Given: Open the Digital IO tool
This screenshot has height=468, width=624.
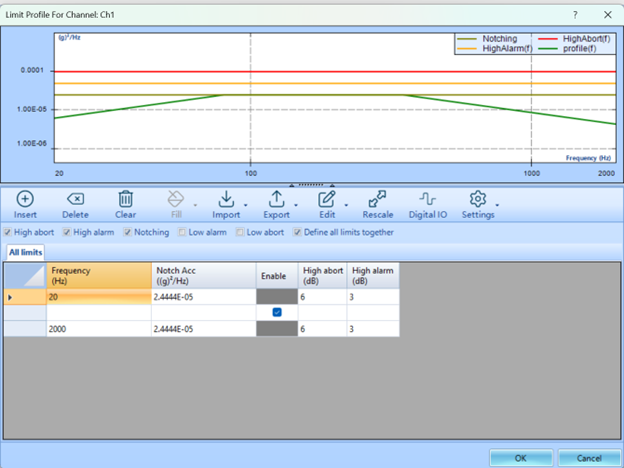Looking at the screenshot, I should (428, 199).
